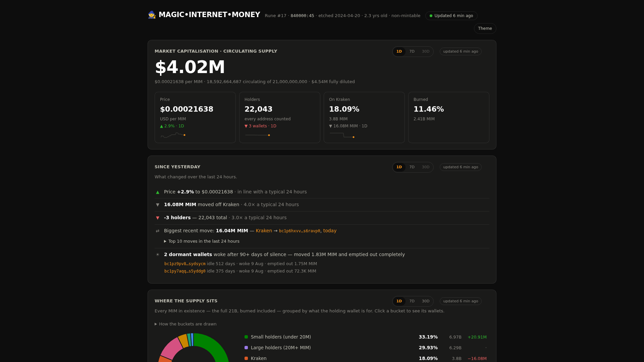
Task: Click the 3 wallets · 1D change in Holders card
Action: (x=260, y=126)
